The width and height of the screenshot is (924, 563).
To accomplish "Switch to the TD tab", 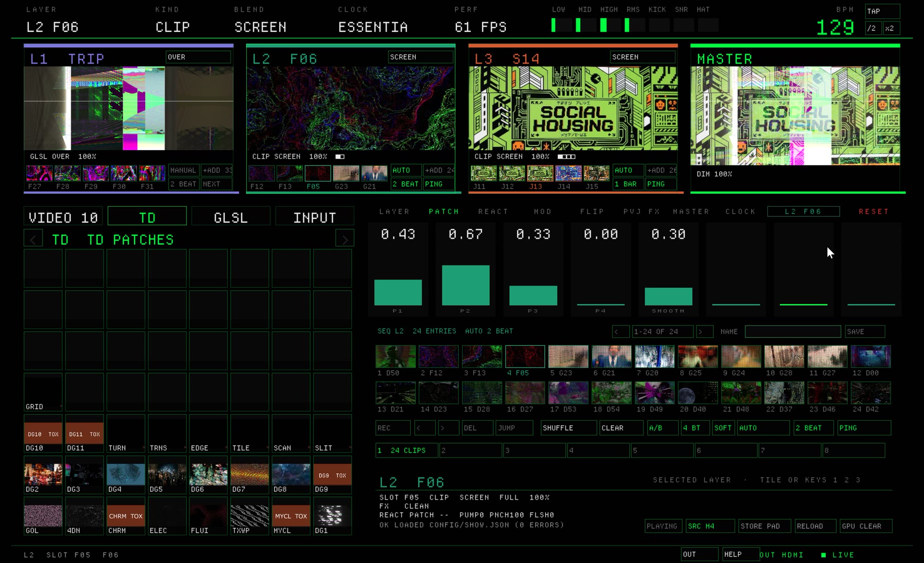I will click(147, 216).
